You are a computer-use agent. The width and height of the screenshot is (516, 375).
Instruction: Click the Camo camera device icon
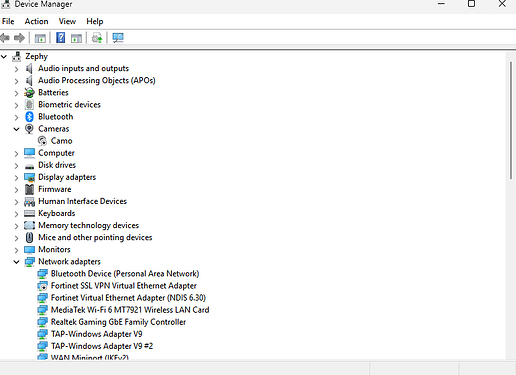coord(42,141)
